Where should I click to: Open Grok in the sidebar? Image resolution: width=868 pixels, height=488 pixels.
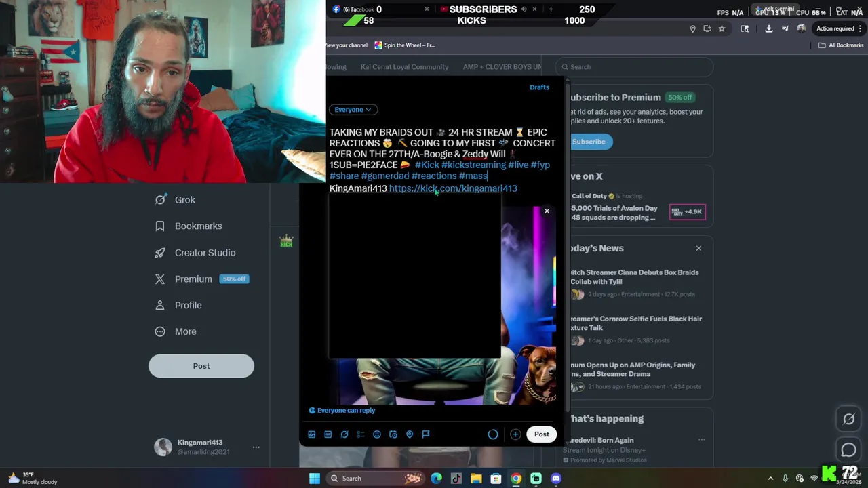tap(176, 200)
